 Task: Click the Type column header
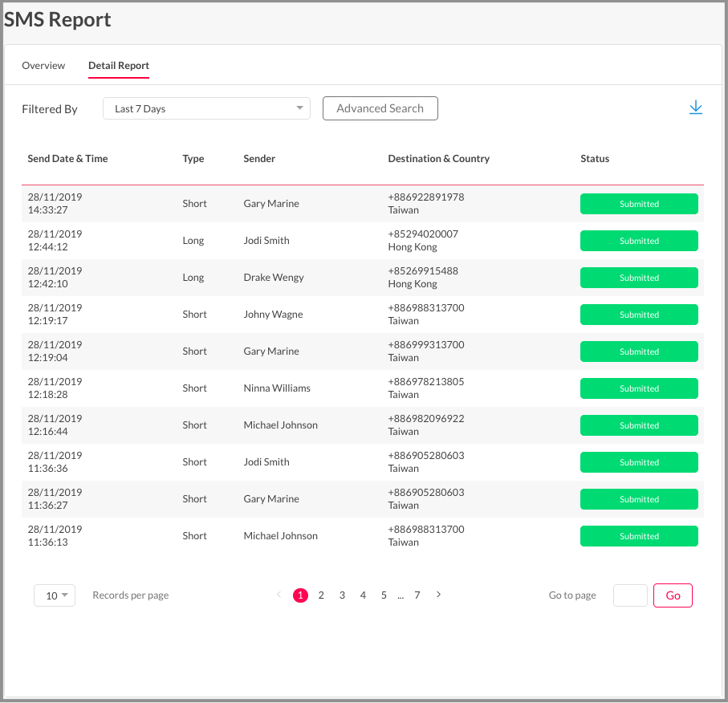pos(193,159)
